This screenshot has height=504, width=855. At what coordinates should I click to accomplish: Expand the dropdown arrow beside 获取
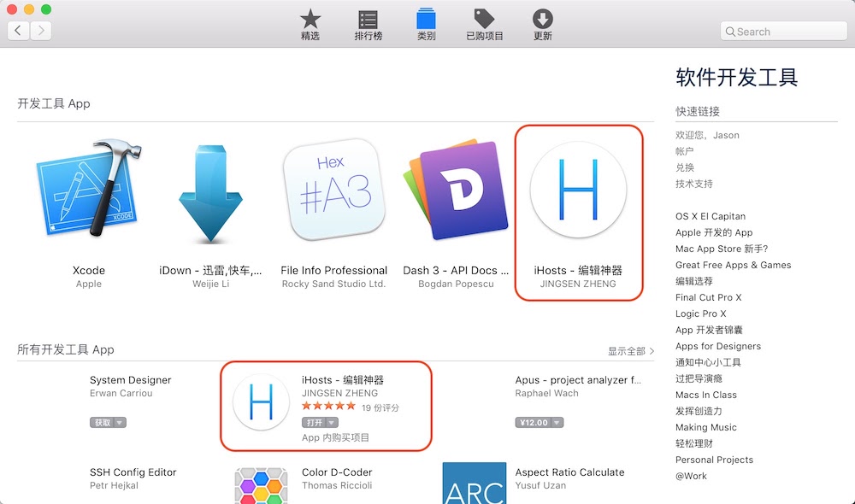(x=120, y=422)
